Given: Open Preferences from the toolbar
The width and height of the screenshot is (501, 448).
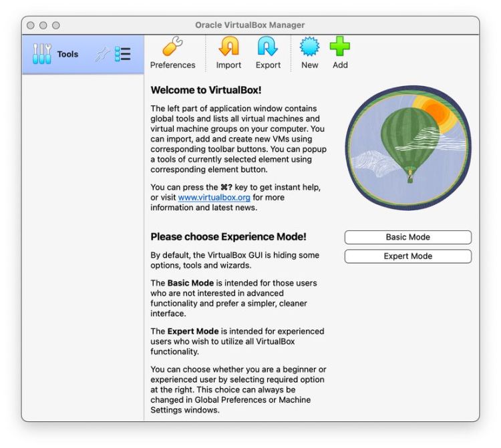Looking at the screenshot, I should coord(172,53).
